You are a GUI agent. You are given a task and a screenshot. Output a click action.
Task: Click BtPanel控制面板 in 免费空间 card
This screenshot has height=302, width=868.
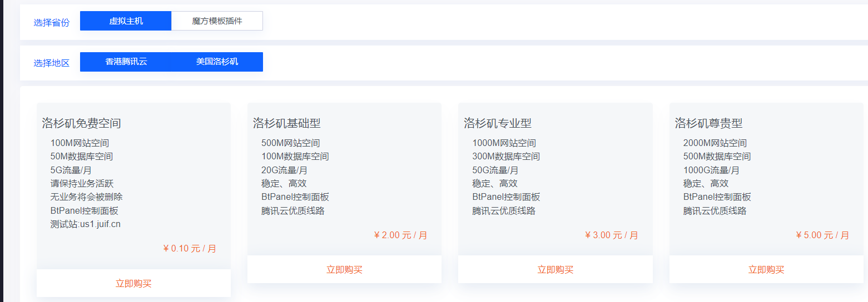[x=84, y=211]
